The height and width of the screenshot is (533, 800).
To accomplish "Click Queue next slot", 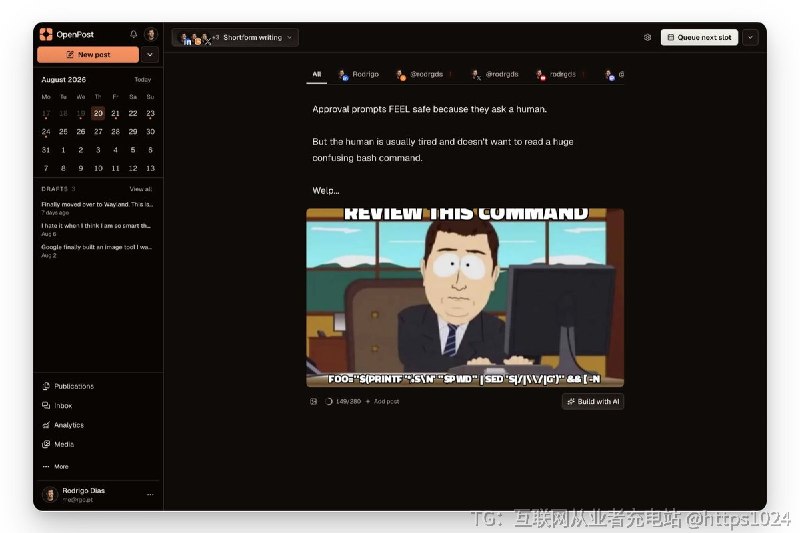I will click(x=699, y=37).
